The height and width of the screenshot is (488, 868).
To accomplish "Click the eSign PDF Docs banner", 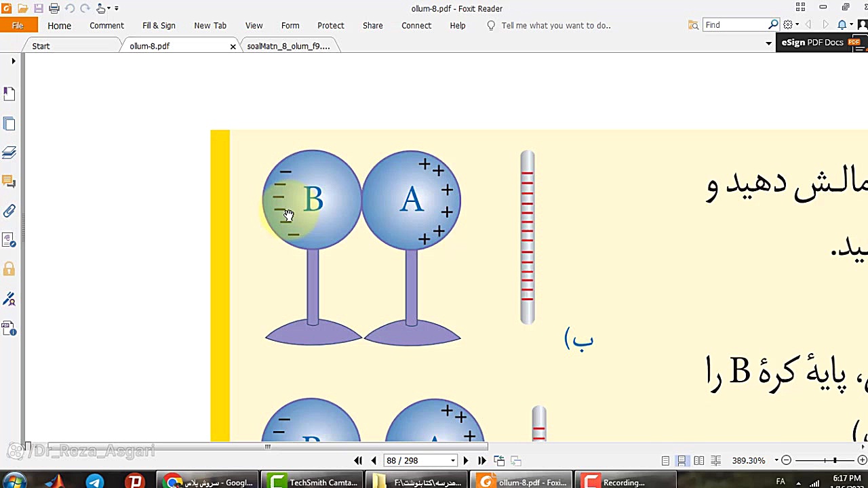I will (x=821, y=43).
